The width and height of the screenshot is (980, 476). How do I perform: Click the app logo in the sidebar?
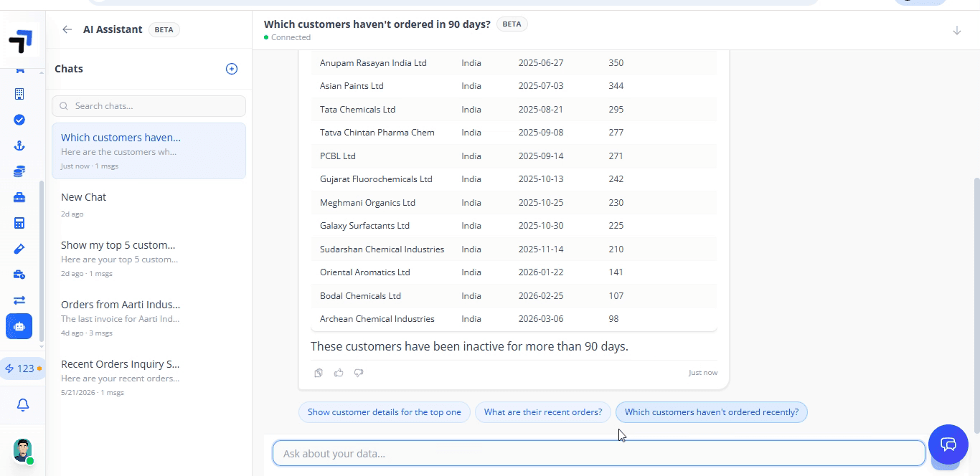[x=20, y=40]
